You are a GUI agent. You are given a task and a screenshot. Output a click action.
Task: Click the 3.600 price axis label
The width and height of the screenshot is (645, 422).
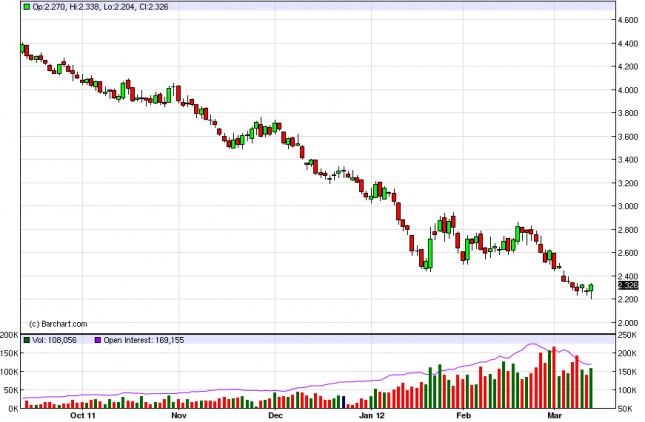click(628, 136)
